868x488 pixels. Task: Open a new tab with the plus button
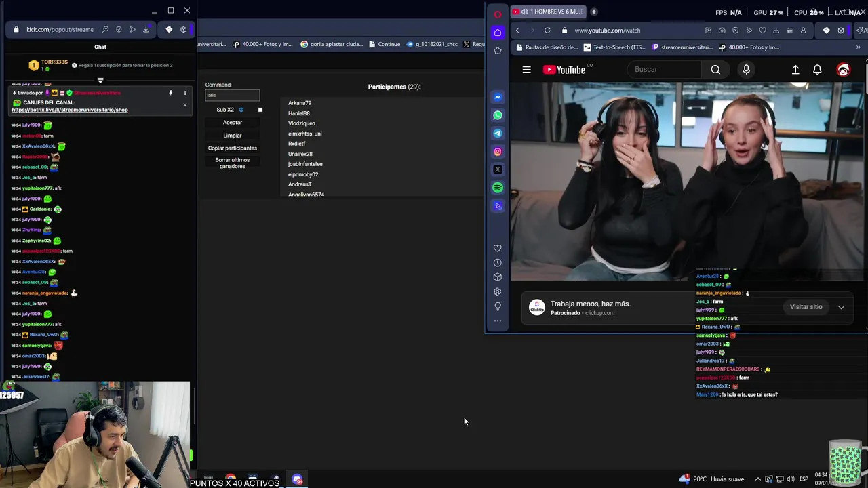tap(593, 12)
